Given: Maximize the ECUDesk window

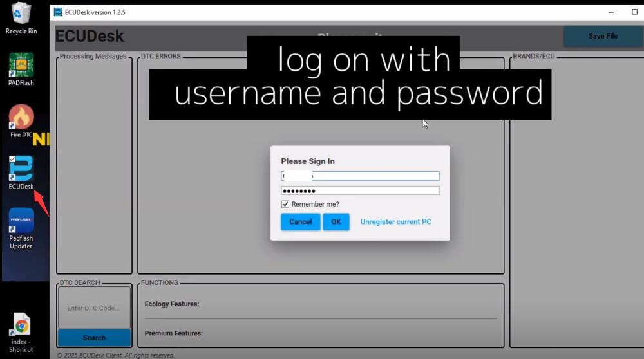Looking at the screenshot, I should tap(634, 12).
